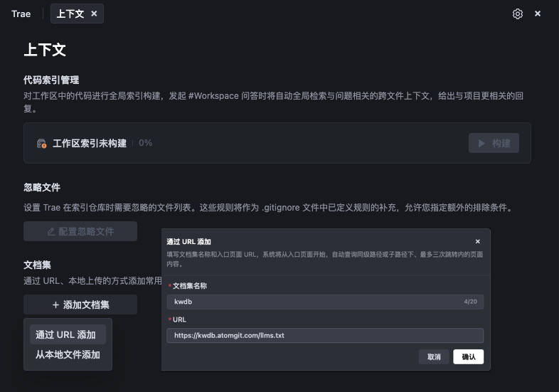Image resolution: width=559 pixels, height=392 pixels.
Task: Close the 上下文 tab
Action: [x=95, y=14]
